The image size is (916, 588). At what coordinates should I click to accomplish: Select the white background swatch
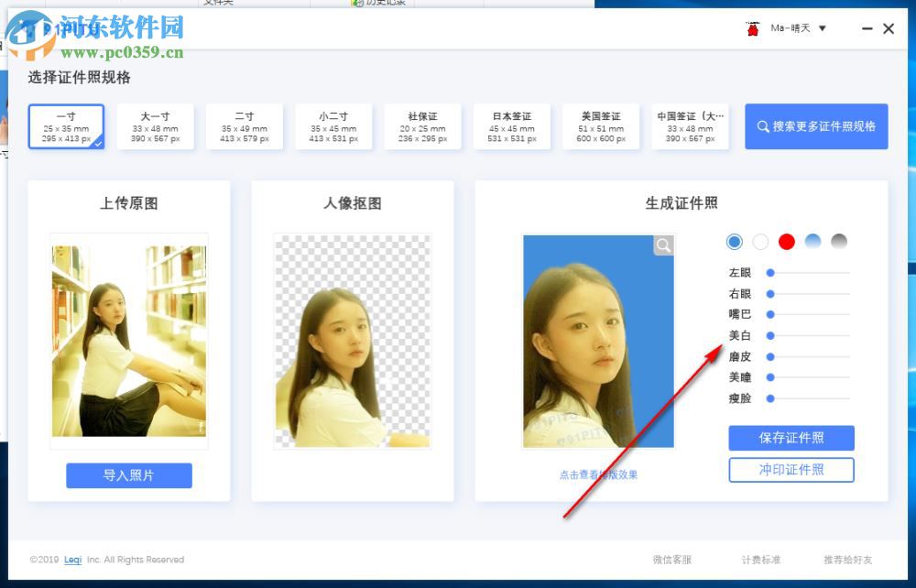click(x=759, y=241)
